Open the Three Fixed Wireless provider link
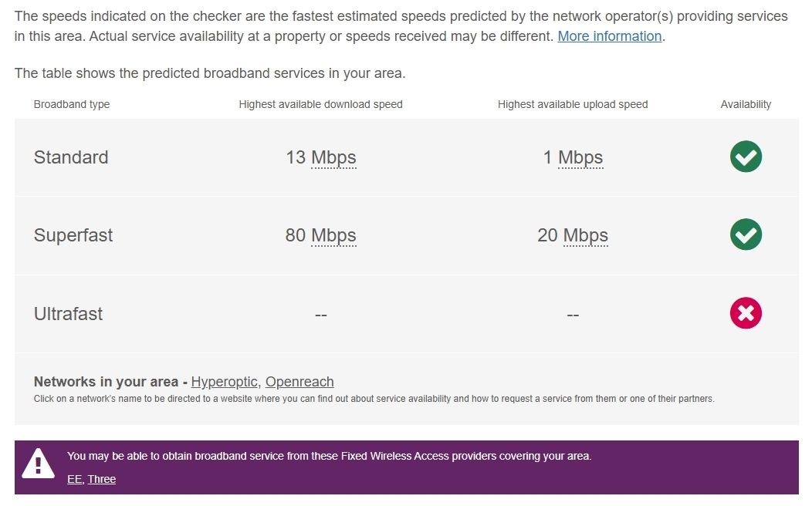 pyautogui.click(x=102, y=479)
